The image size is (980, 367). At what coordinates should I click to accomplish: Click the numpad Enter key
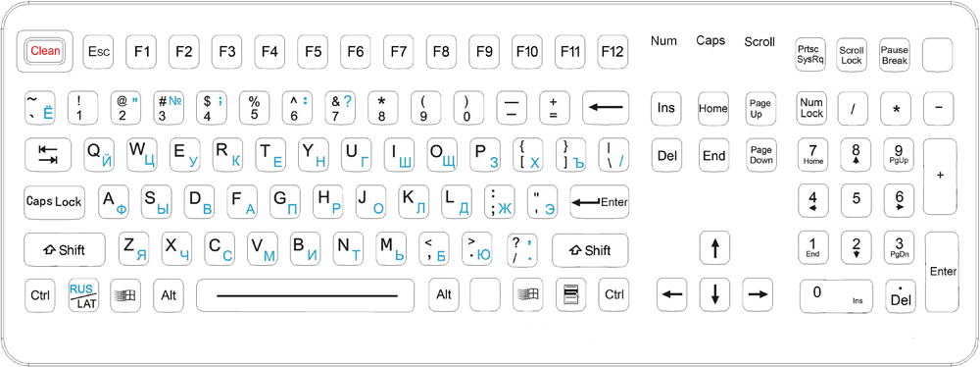click(x=942, y=272)
